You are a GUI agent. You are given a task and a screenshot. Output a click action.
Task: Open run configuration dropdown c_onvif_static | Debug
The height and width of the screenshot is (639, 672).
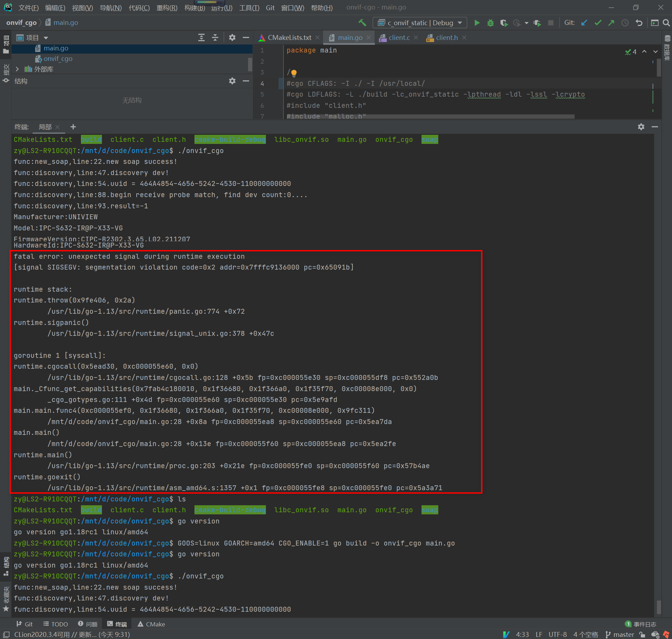click(x=420, y=23)
